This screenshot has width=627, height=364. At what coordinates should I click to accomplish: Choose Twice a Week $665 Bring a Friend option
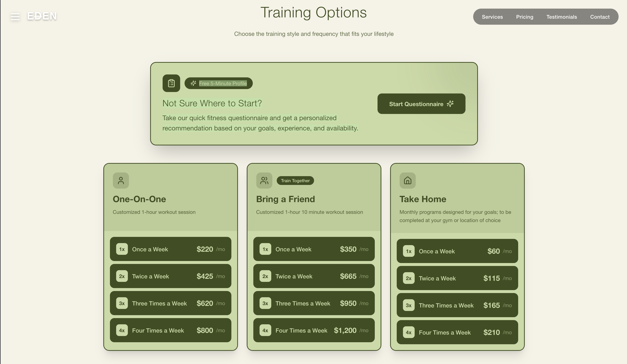coord(314,276)
